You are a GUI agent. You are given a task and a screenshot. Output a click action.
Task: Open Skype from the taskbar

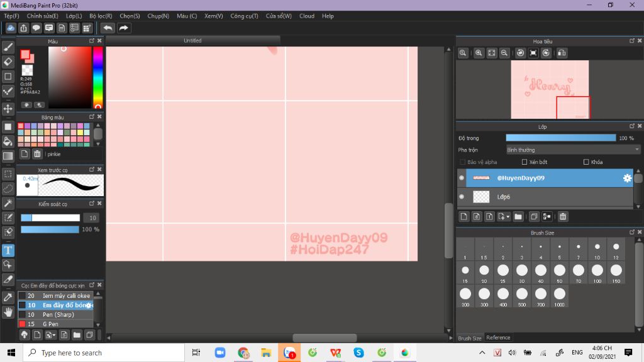click(358, 353)
